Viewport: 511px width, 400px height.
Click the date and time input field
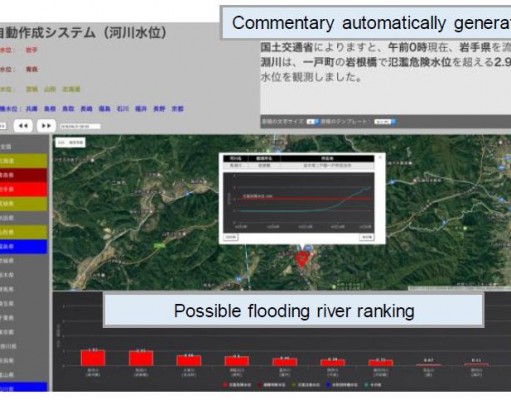pyautogui.click(x=80, y=126)
